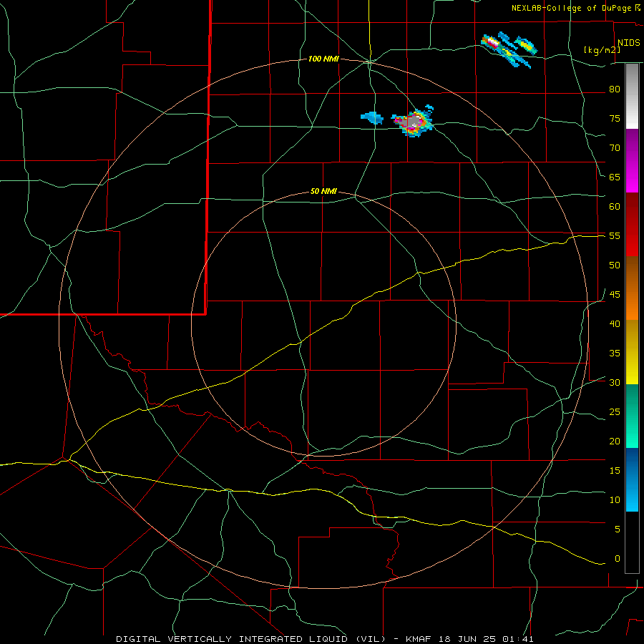The width and height of the screenshot is (644, 644).
Task: Click the 100 NMI range ring label
Action: coord(323,59)
